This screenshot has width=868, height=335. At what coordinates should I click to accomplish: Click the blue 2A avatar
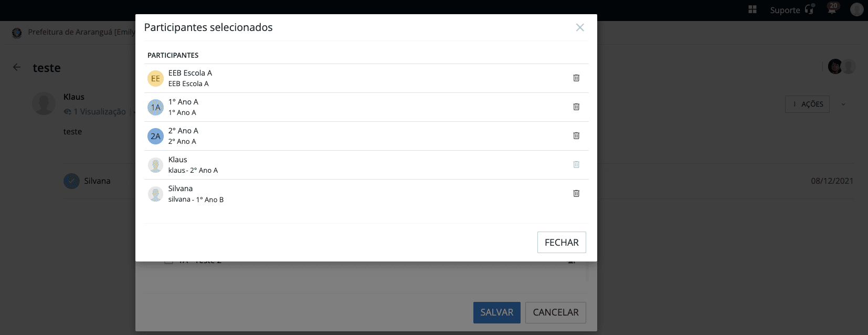155,137
